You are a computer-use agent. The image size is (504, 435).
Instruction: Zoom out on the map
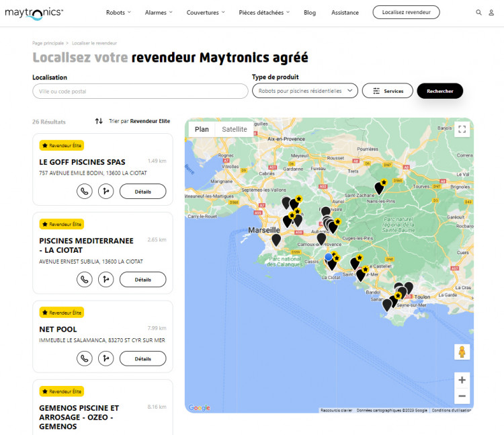click(x=462, y=396)
